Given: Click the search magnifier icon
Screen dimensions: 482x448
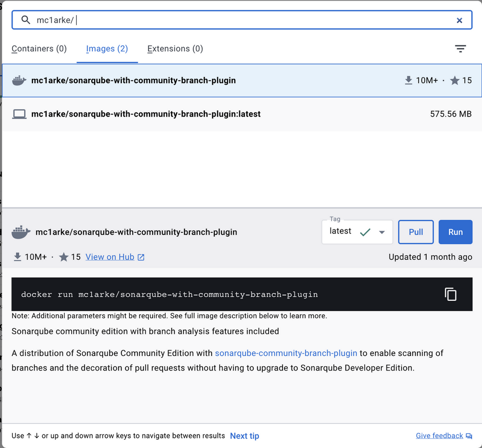Looking at the screenshot, I should click(26, 20).
